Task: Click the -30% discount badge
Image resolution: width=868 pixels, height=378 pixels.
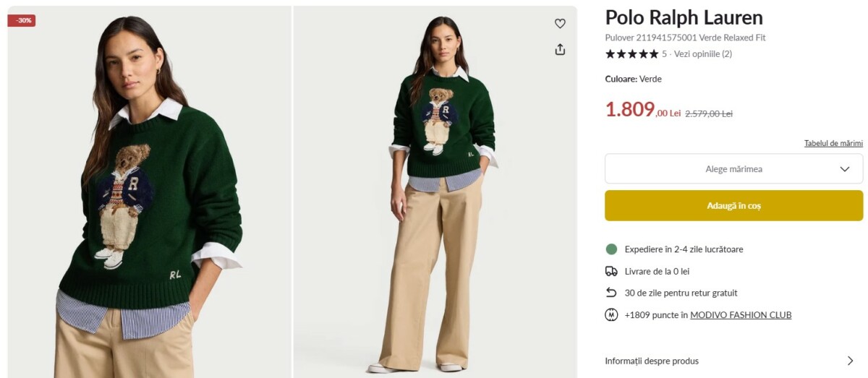Action: tap(22, 20)
